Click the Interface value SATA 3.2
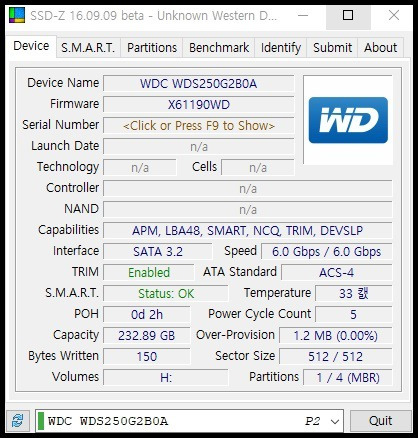The height and width of the screenshot is (438, 418). 158,252
